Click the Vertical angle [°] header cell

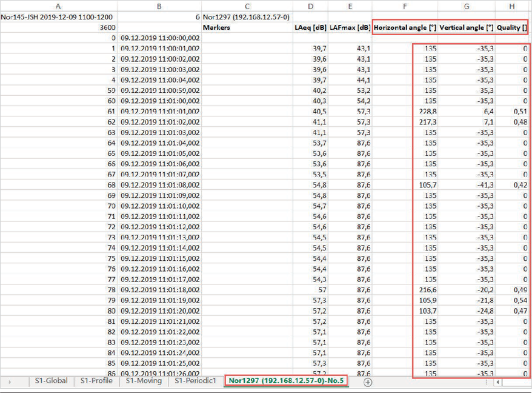point(466,28)
